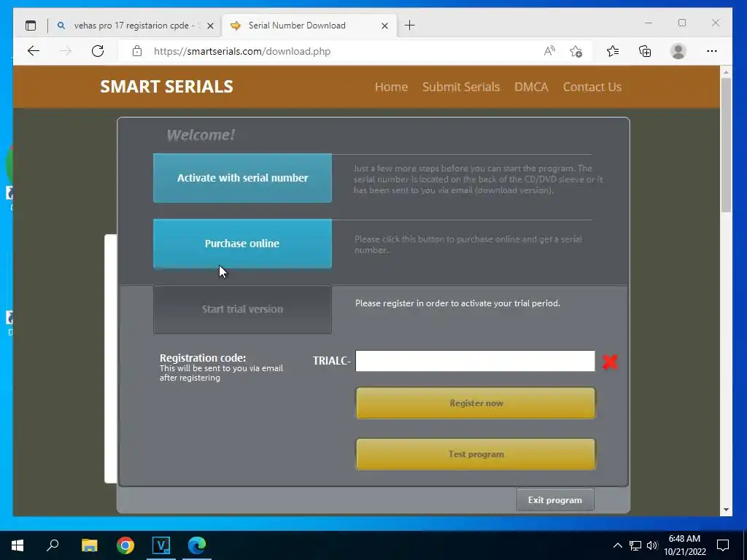Screen dimensions: 747x560
Task: Launch File Explorer from the taskbar
Action: coord(89,545)
